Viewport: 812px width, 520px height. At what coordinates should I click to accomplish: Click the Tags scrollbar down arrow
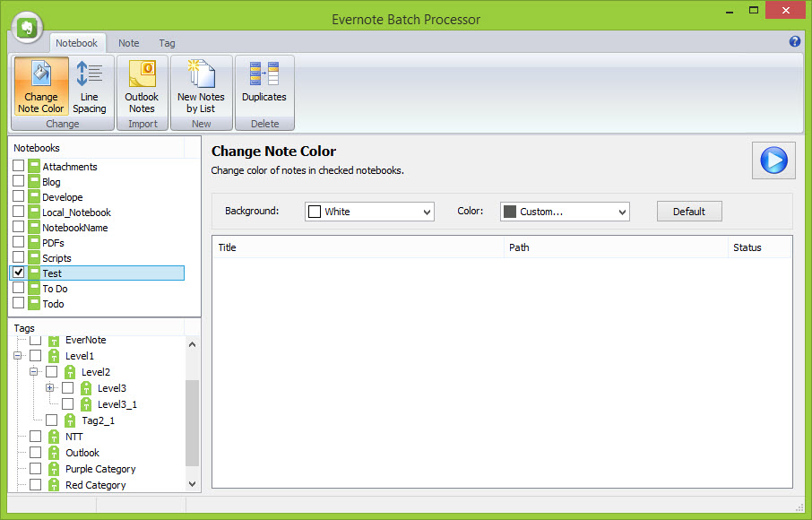(192, 484)
